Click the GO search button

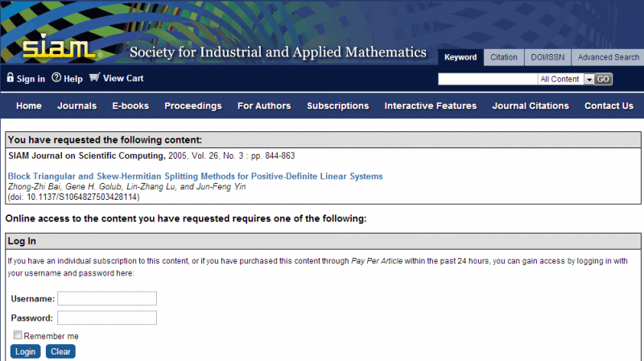(603, 79)
